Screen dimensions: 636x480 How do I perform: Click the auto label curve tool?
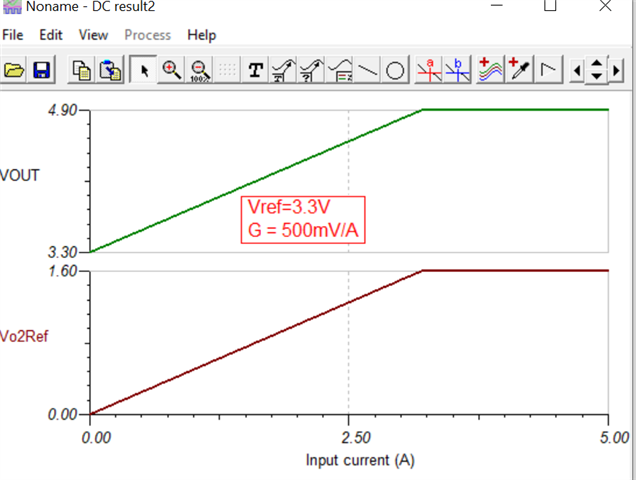pyautogui.click(x=284, y=70)
